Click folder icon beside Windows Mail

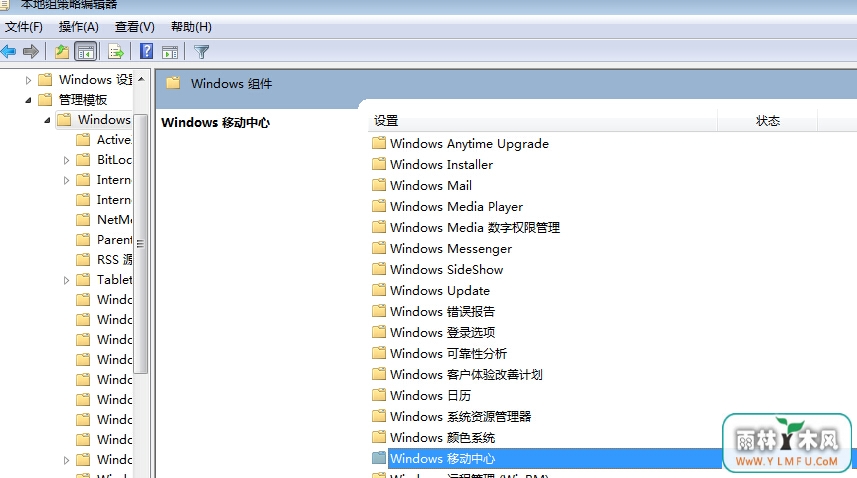[379, 185]
